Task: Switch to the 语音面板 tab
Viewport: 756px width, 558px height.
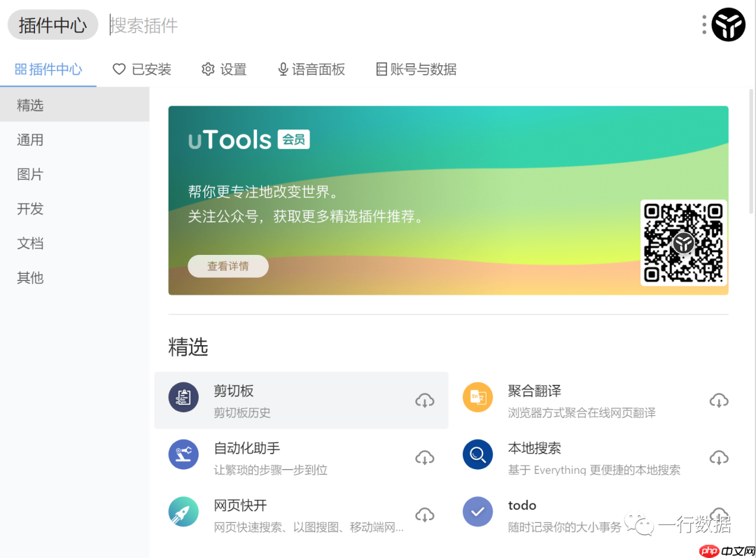Action: coord(311,69)
